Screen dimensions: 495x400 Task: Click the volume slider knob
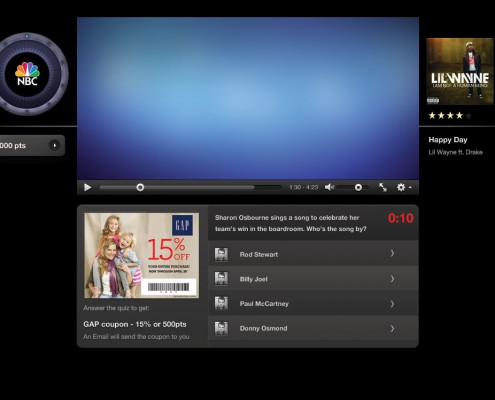coord(358,188)
